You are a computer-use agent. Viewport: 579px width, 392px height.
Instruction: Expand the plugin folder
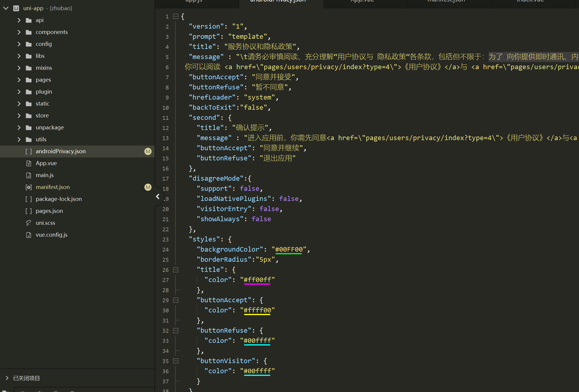19,92
